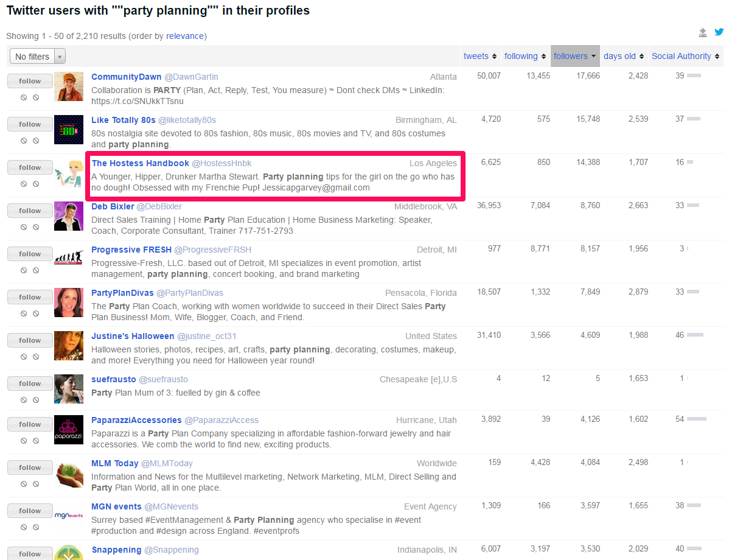Screen dimensions: 729x560
Task: Click right circle-slash icon under Like Totally 80s follow
Action: [x=36, y=141]
